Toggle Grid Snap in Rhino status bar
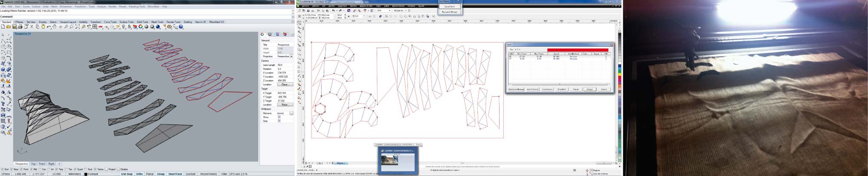 point(127,174)
